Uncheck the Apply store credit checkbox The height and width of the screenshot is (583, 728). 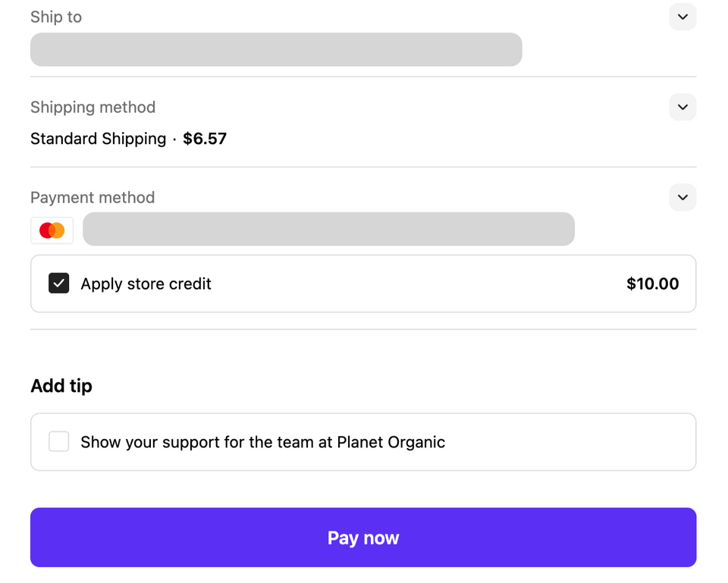(x=59, y=284)
